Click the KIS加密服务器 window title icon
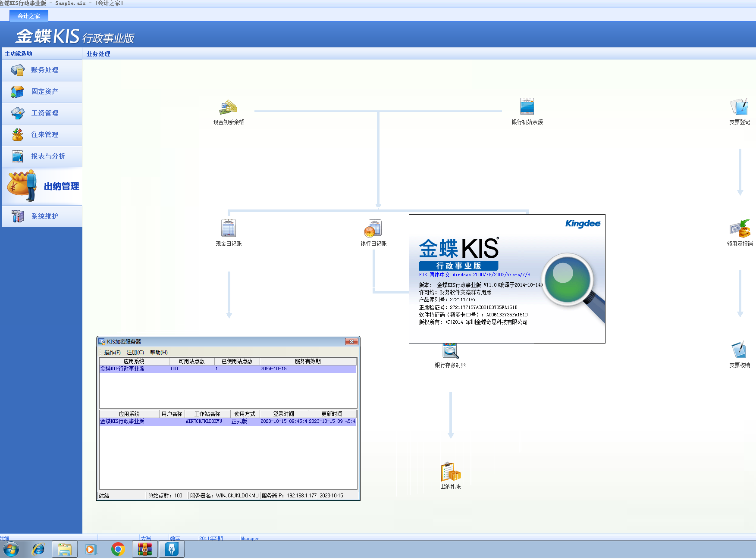The image size is (756, 559). (x=102, y=341)
